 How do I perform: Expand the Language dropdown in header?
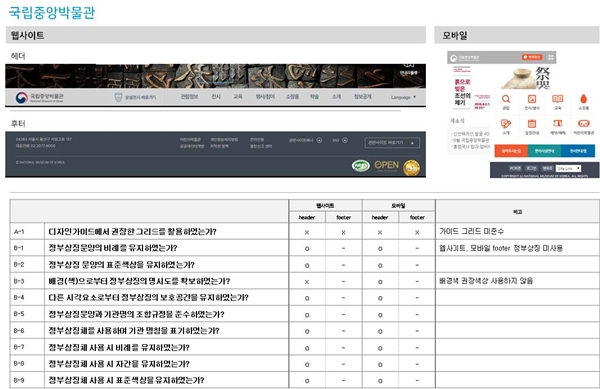coord(403,97)
